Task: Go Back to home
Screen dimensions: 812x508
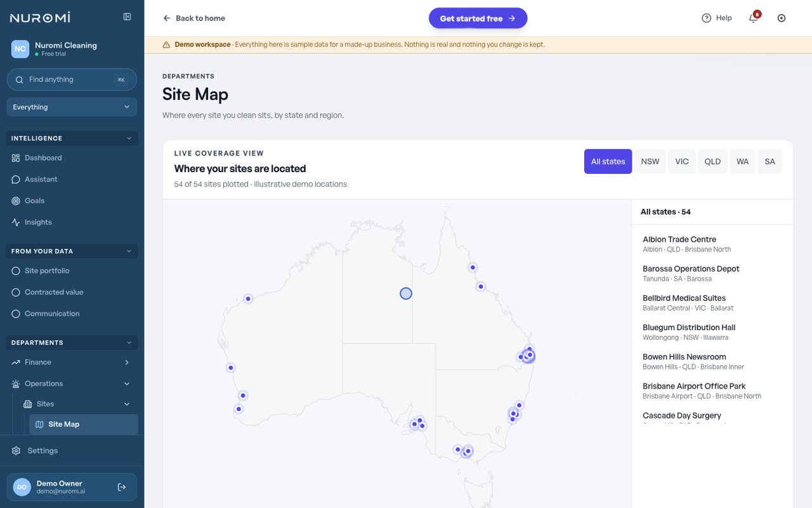Action: click(194, 18)
